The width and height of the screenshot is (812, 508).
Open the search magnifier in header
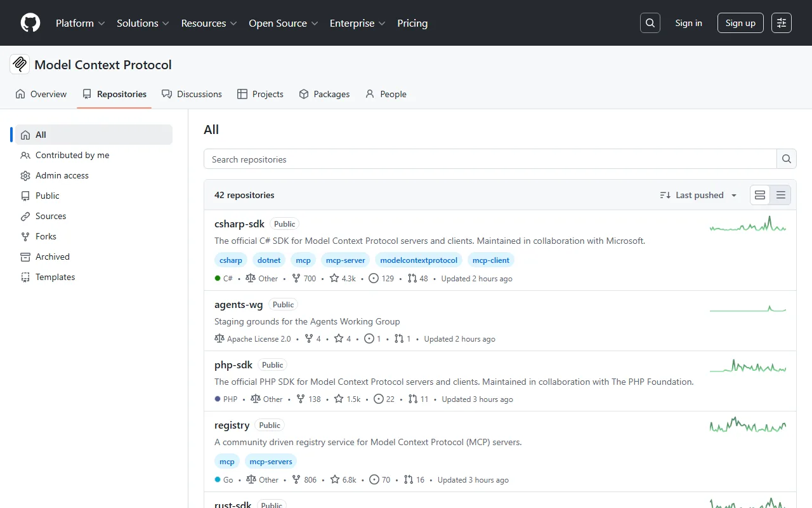[650, 23]
